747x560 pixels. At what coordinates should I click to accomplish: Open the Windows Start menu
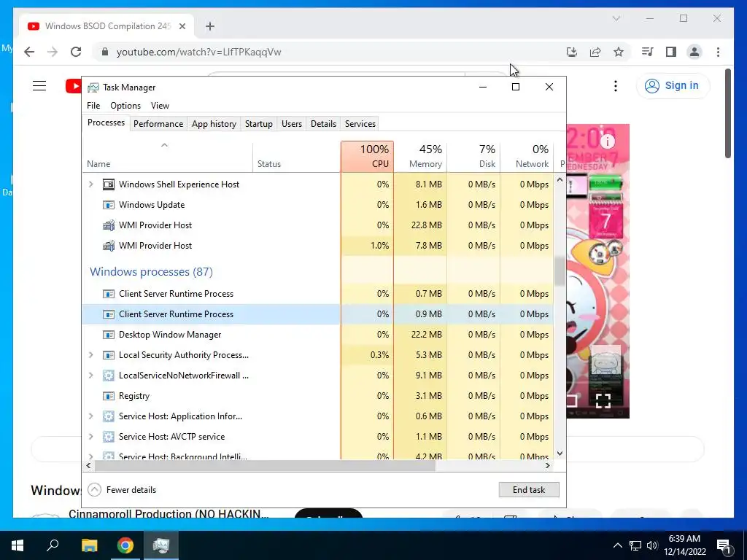pyautogui.click(x=18, y=545)
